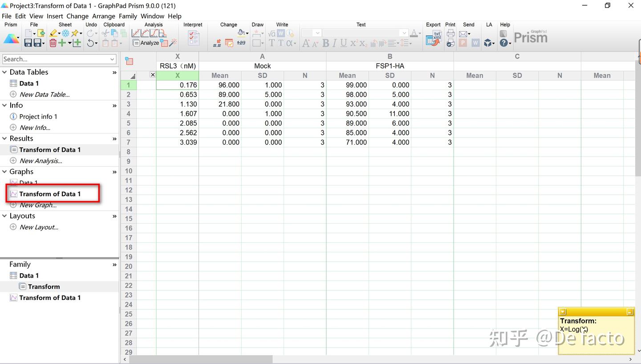Open Transform of Data 1 graph

click(x=50, y=194)
